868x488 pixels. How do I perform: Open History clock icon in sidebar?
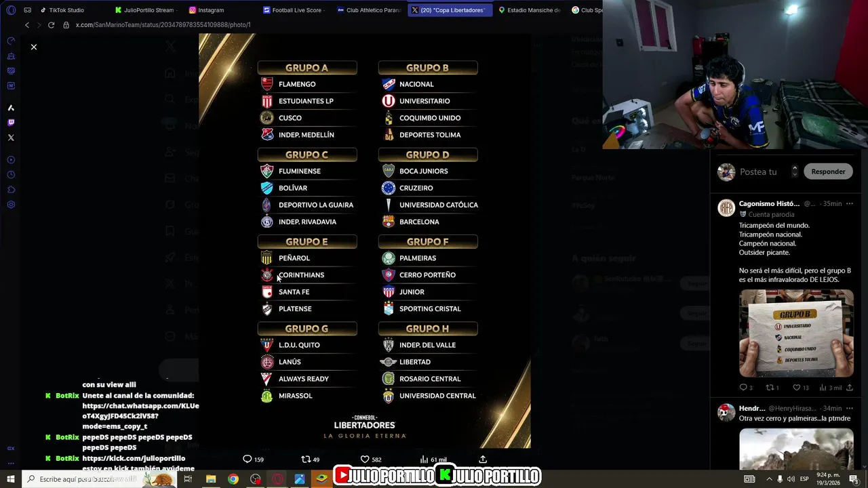(11, 175)
